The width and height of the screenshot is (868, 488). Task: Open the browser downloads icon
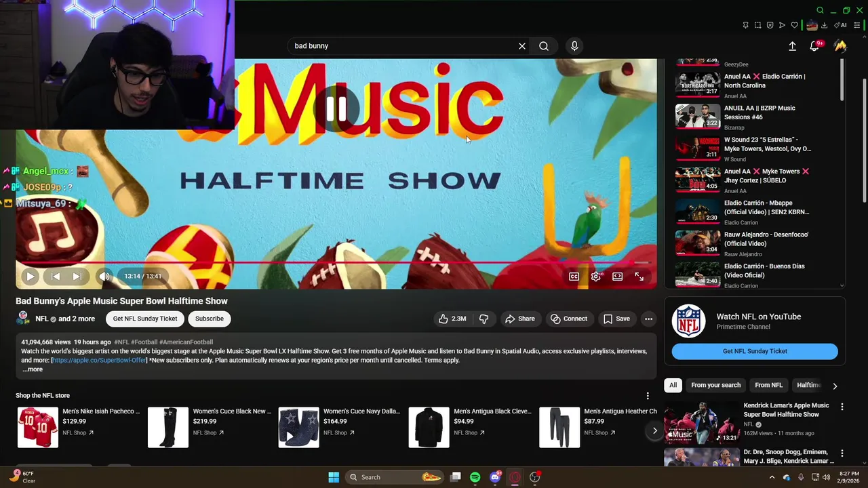(x=824, y=25)
